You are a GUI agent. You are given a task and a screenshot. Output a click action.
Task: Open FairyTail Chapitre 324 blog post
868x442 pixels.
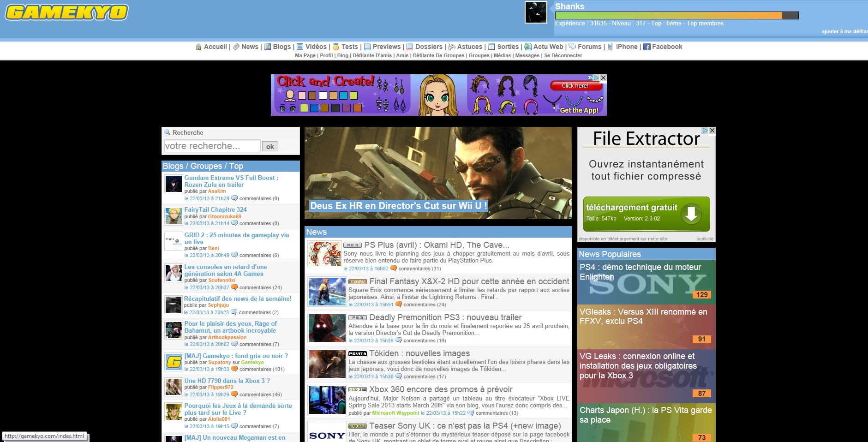pos(216,210)
